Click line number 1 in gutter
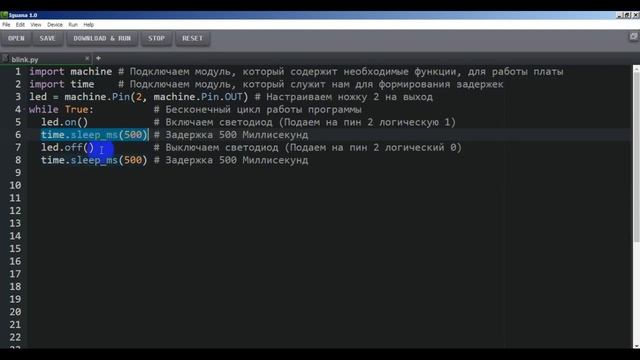 coord(18,72)
